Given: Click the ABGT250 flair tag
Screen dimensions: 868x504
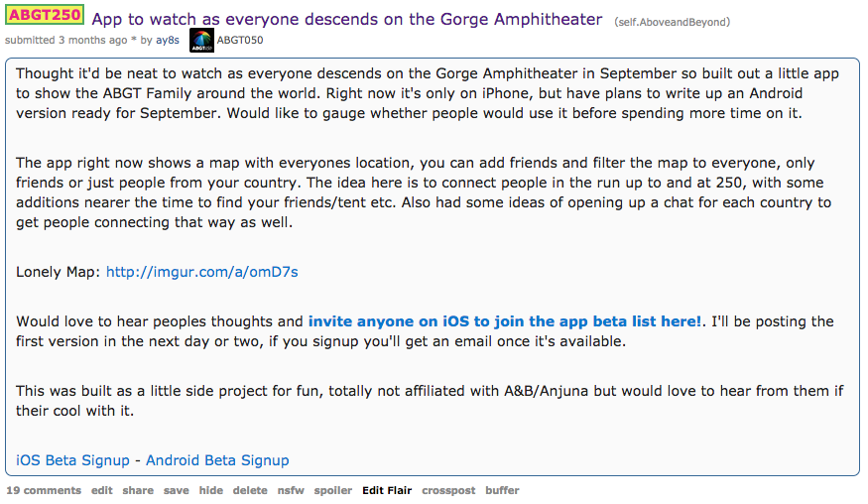Looking at the screenshot, I should click(45, 15).
